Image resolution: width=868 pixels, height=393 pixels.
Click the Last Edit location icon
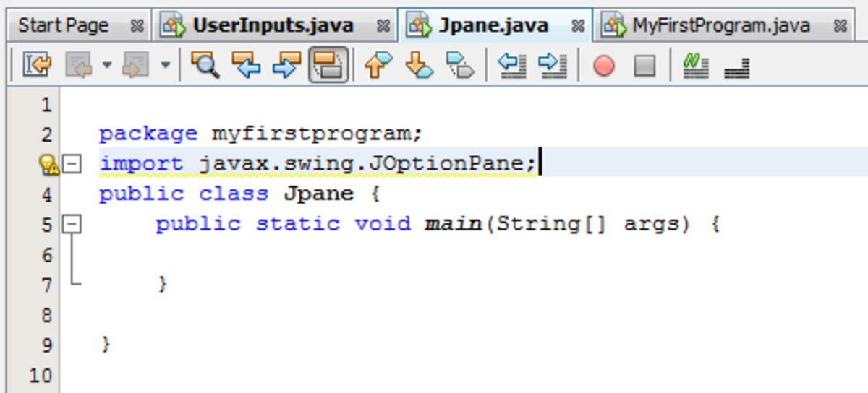pos(36,66)
